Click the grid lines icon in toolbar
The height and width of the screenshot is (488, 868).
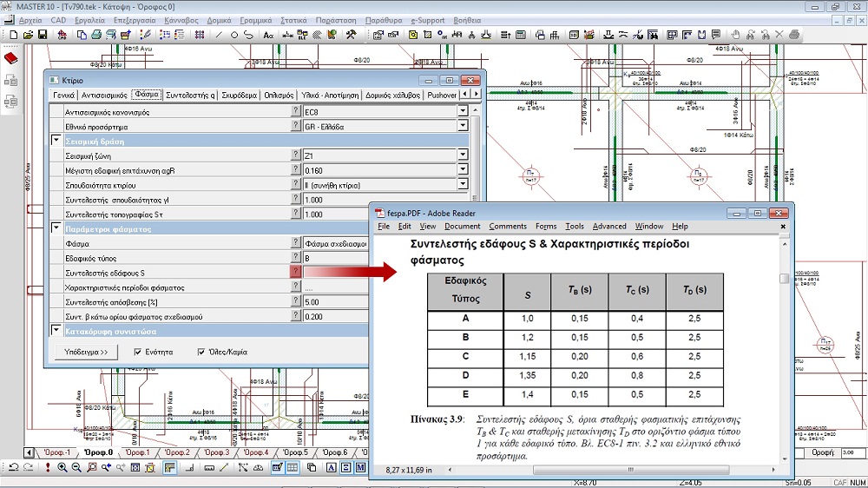(200, 35)
